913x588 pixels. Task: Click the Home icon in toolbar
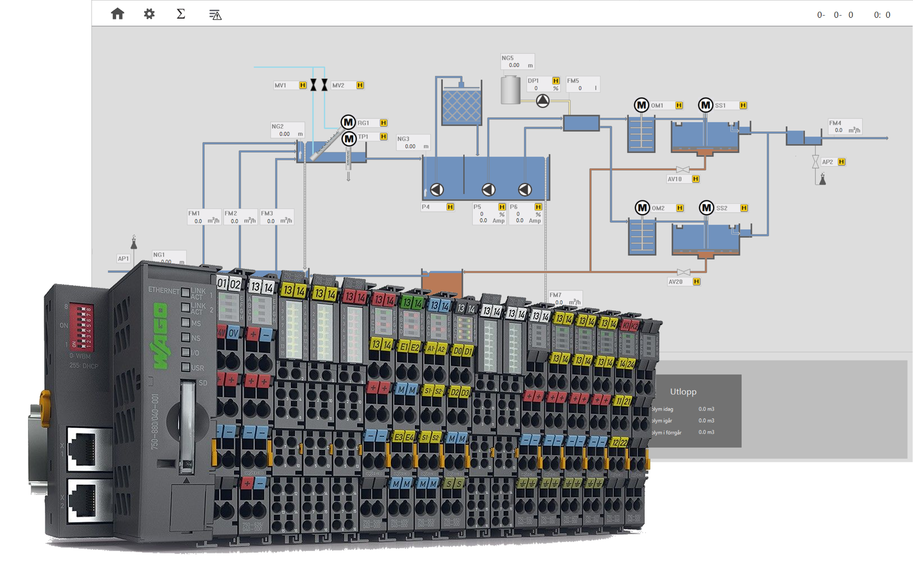coord(117,14)
